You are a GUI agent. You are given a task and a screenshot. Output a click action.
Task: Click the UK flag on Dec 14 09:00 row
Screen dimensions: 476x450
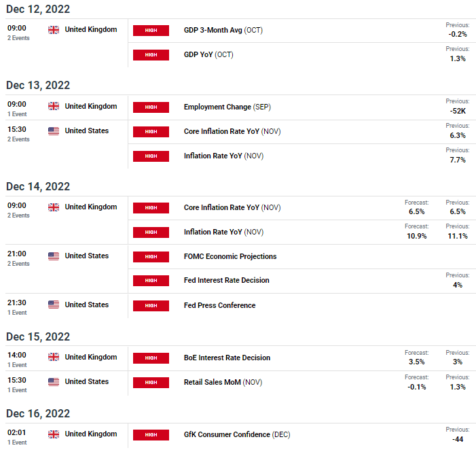point(54,207)
